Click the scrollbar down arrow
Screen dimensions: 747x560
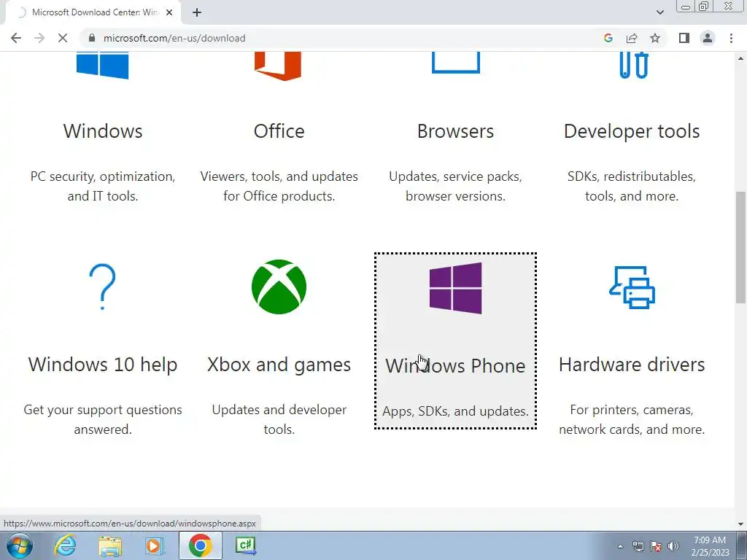tap(740, 524)
